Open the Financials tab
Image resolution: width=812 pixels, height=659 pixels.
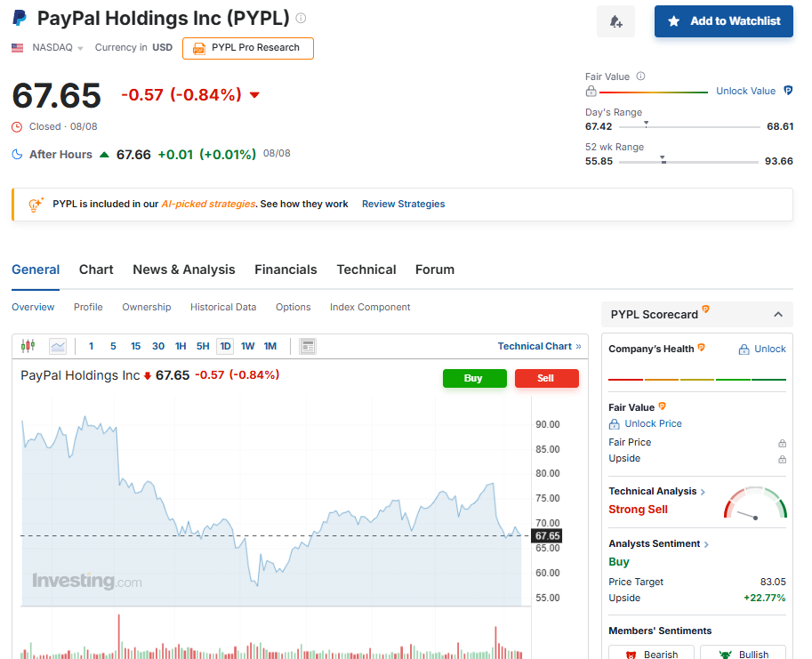[285, 269]
